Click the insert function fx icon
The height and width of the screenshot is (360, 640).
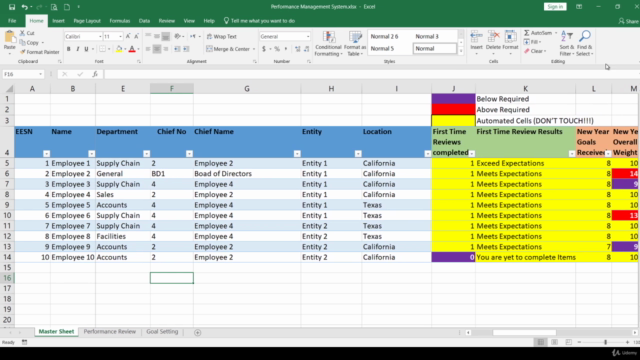95,74
